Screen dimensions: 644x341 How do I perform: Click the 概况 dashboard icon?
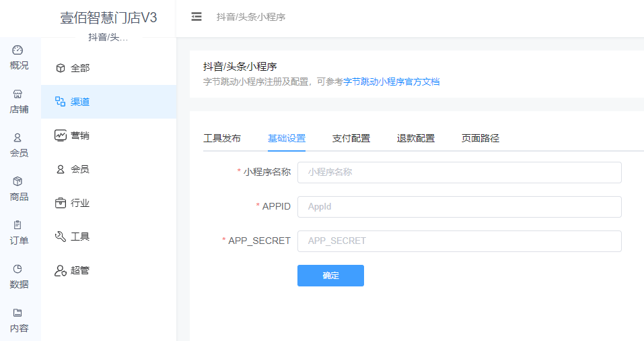(x=17, y=50)
